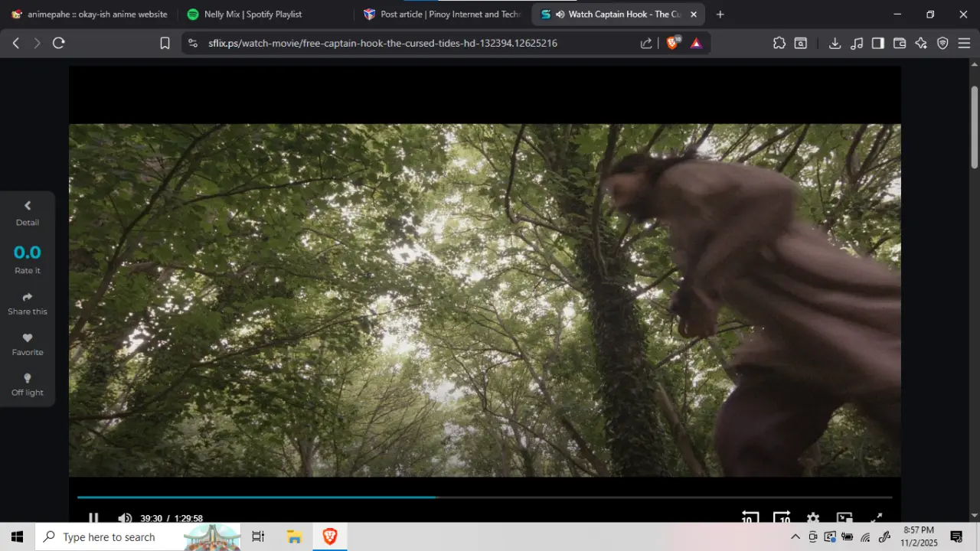Open File Explorer from the taskbar
The height and width of the screenshot is (551, 980).
pyautogui.click(x=294, y=537)
